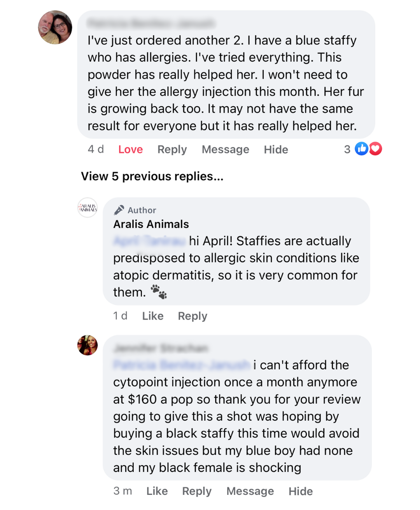The width and height of the screenshot is (420, 510).
Task: Open the Aralis Animals logo avatar
Action: coord(87,208)
